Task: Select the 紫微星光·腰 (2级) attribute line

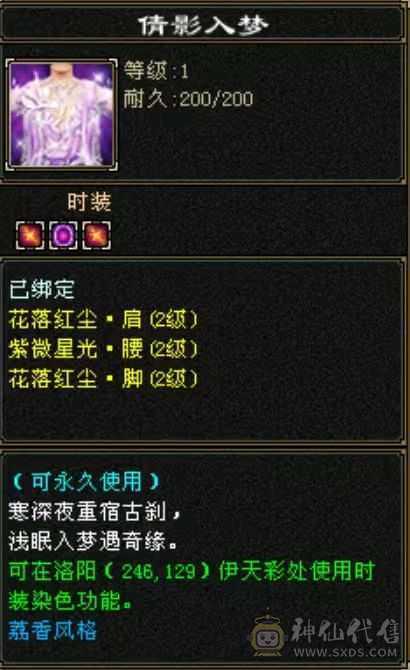Action: pyautogui.click(x=103, y=349)
